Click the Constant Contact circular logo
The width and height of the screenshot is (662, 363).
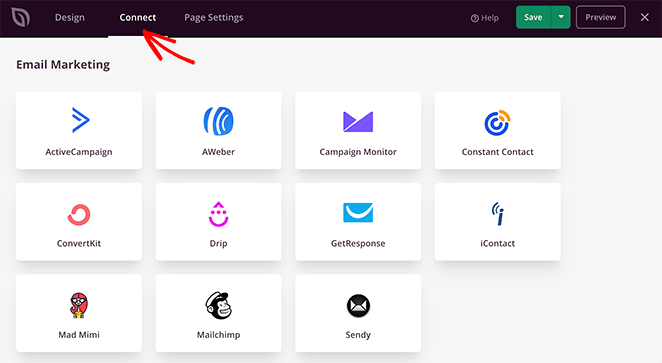click(x=497, y=122)
